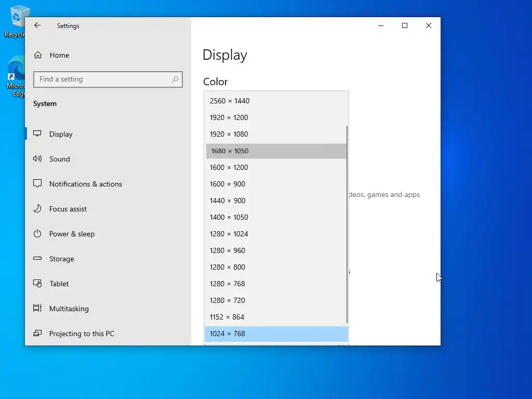
Task: Open Tablet settings
Action: 108,284
